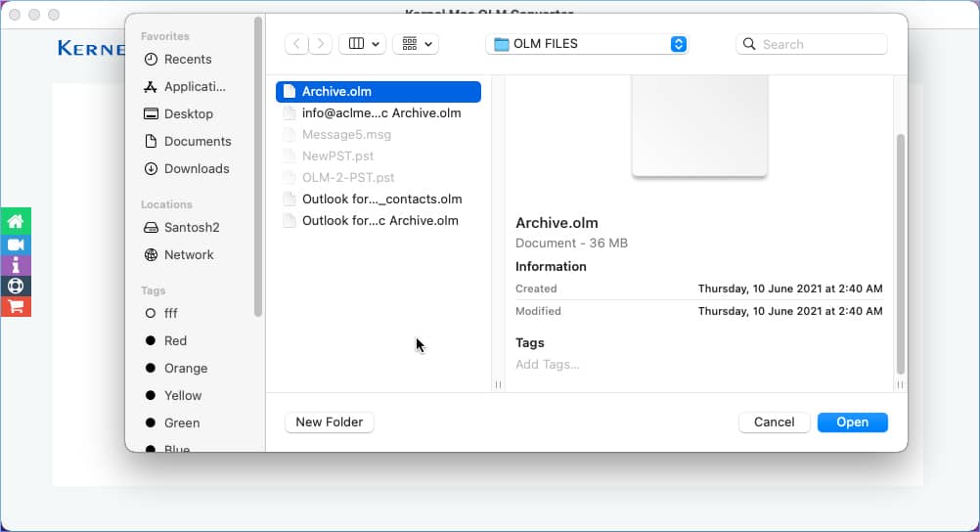Select Santosh2 drive under Locations
This screenshot has width=980, height=532.
point(194,228)
